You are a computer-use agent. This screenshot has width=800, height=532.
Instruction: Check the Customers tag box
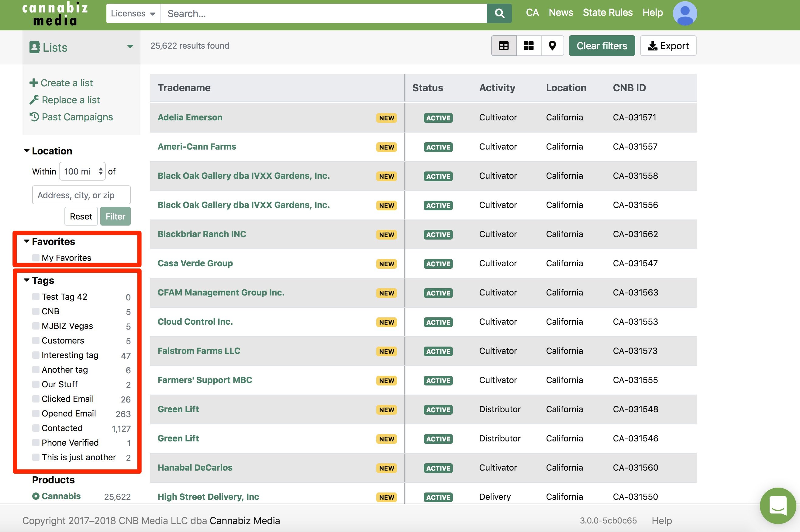point(36,340)
